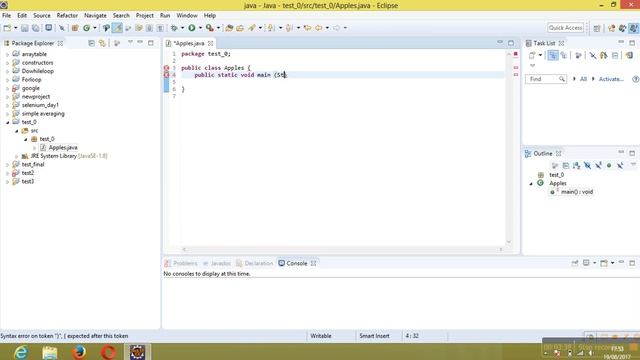Collapse Apples class in Outline
The image size is (640, 360).
pyautogui.click(x=531, y=184)
